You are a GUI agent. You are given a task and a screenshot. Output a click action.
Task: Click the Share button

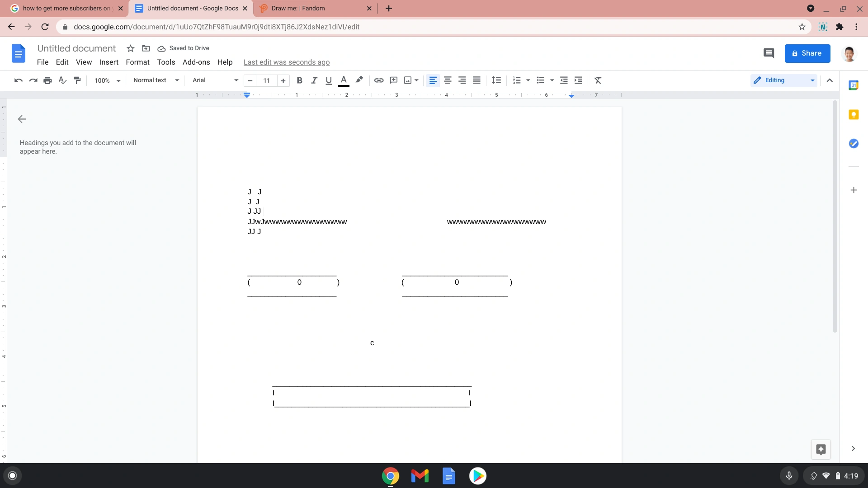pyautogui.click(x=807, y=53)
